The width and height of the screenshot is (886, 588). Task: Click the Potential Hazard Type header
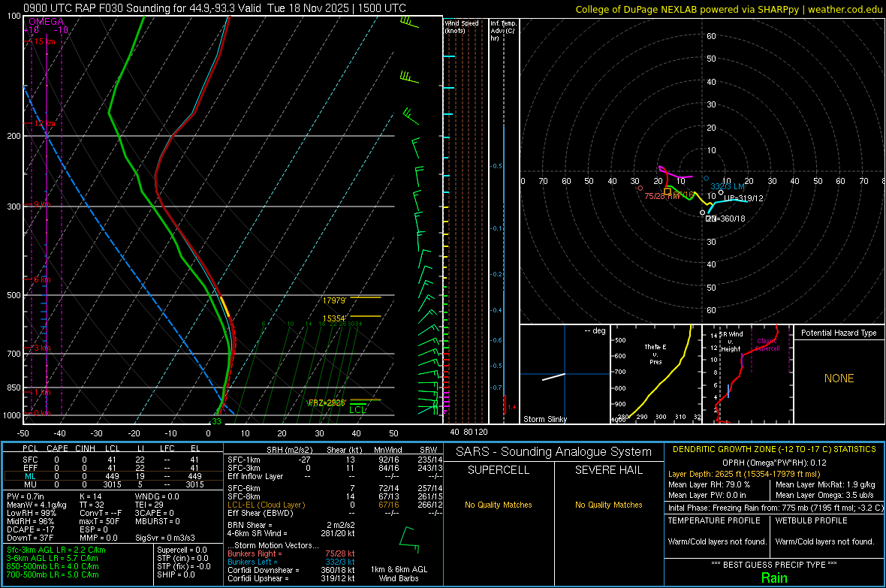tap(839, 333)
